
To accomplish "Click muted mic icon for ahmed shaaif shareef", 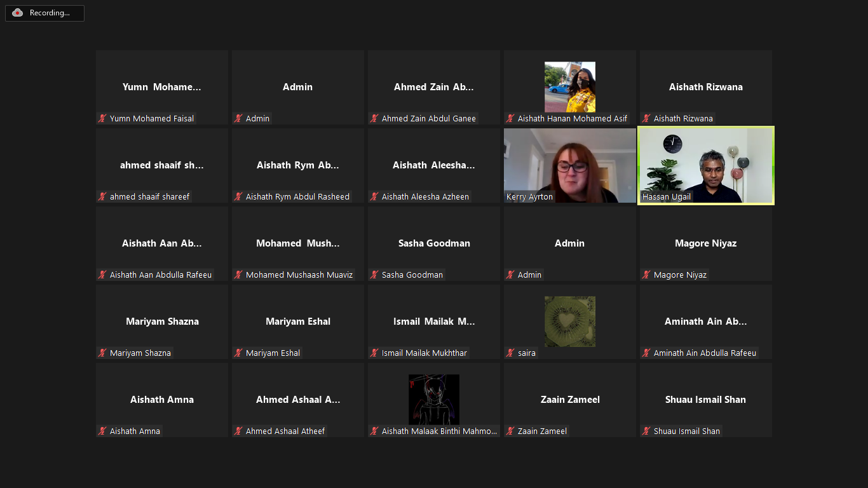I will tap(102, 196).
